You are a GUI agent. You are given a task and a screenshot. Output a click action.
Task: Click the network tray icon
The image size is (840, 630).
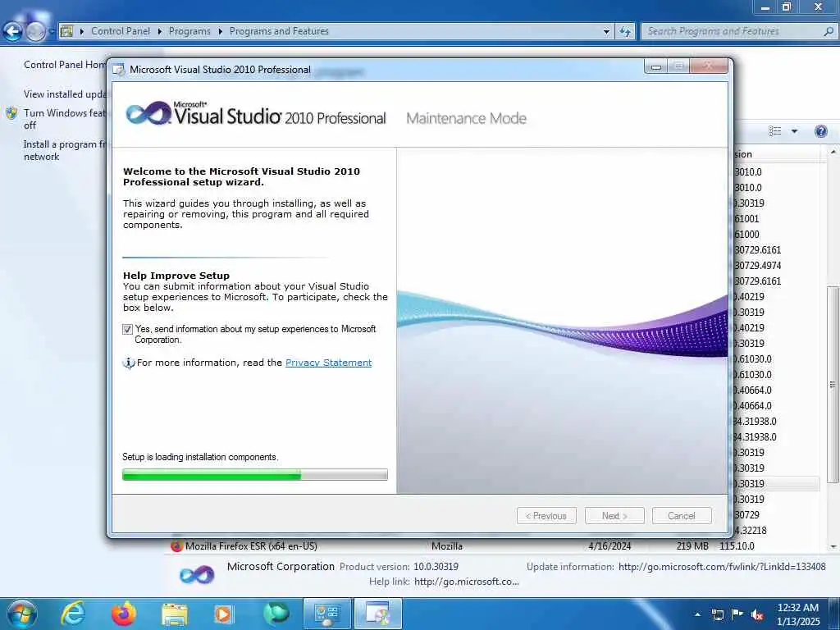tap(717, 614)
